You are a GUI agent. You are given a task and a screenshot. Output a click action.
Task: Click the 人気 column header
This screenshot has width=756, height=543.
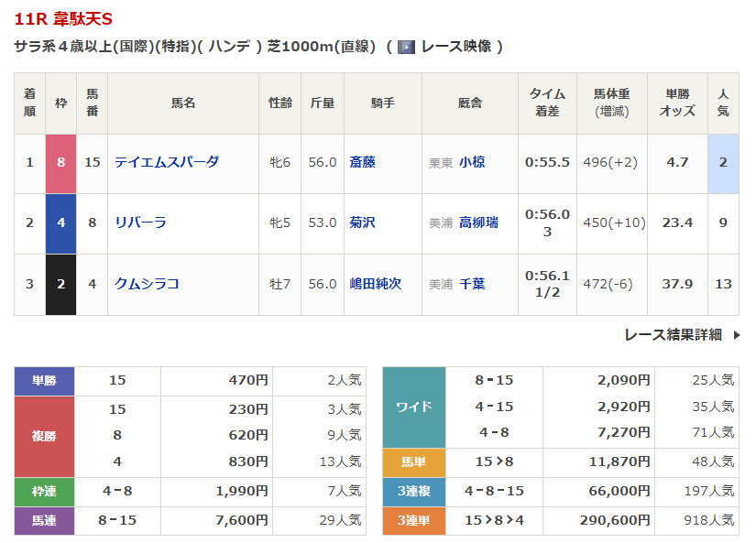coord(723,103)
